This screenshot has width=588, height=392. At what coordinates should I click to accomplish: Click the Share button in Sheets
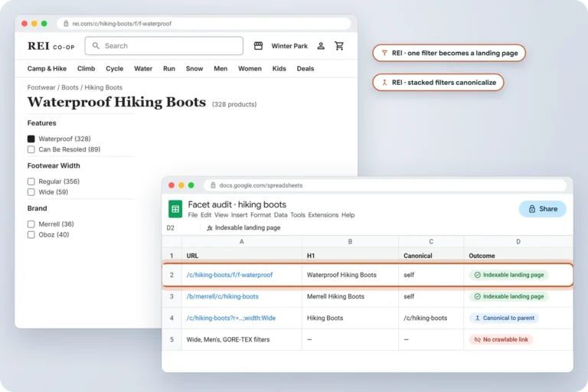pos(543,209)
